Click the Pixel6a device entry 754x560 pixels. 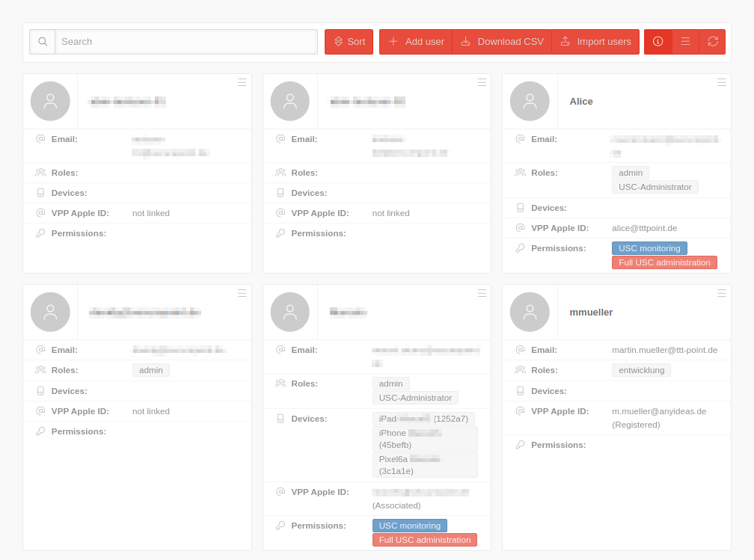tap(424, 464)
